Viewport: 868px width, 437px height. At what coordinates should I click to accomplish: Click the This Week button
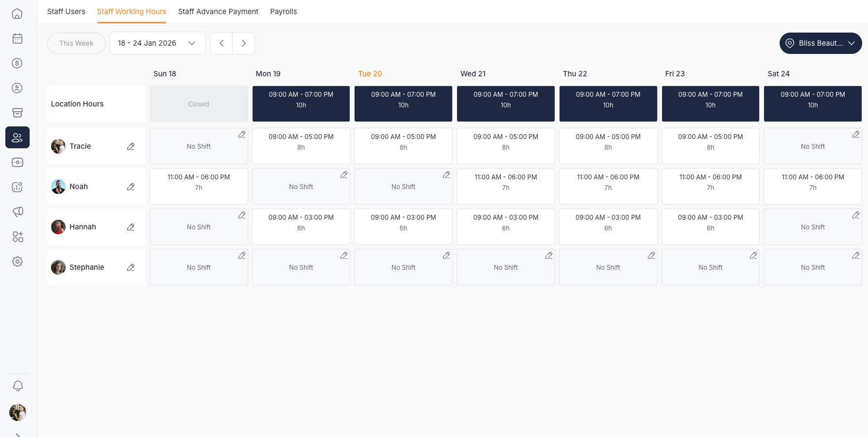pyautogui.click(x=76, y=43)
